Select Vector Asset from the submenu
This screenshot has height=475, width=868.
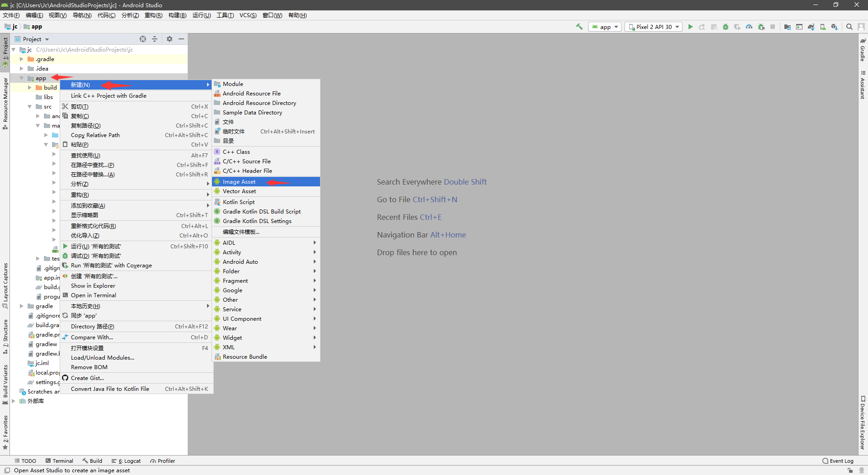click(266, 191)
